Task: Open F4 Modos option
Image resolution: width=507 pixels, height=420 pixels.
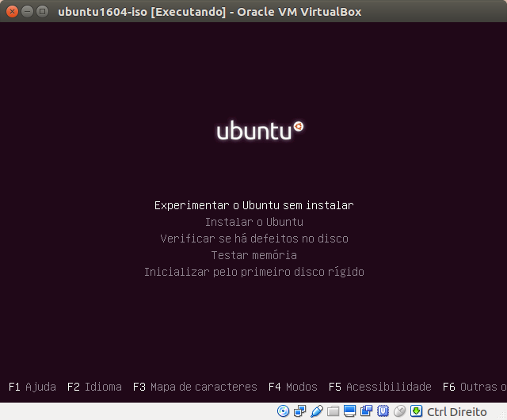Action: click(293, 387)
